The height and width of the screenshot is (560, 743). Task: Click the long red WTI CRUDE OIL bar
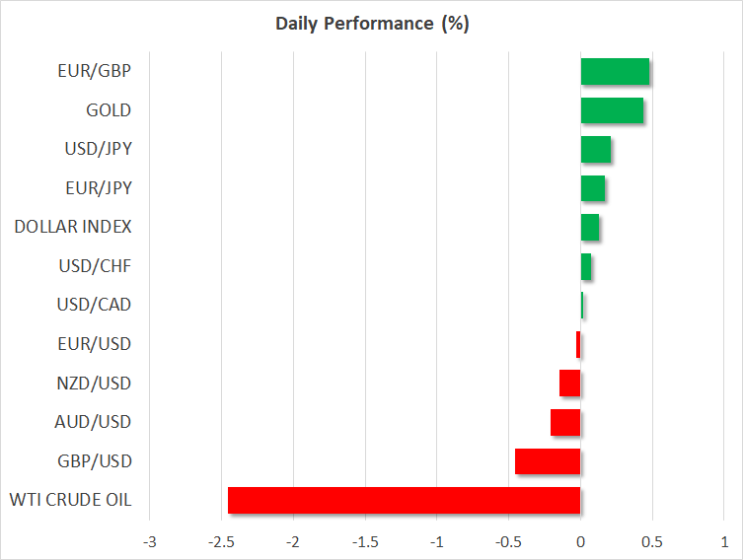404,500
